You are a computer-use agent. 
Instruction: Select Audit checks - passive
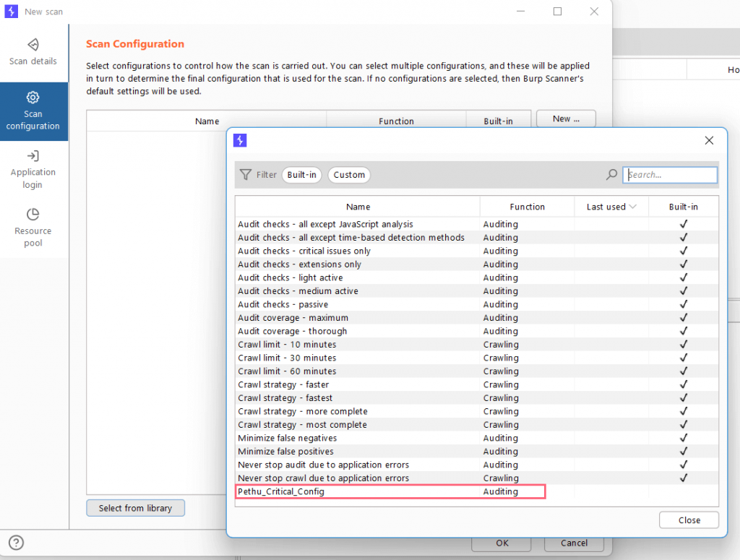point(477,304)
